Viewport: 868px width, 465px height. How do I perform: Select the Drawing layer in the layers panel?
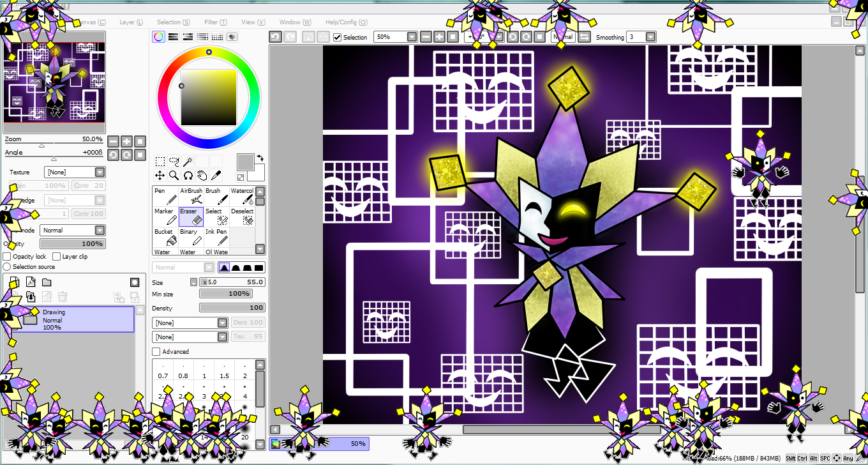(x=77, y=316)
